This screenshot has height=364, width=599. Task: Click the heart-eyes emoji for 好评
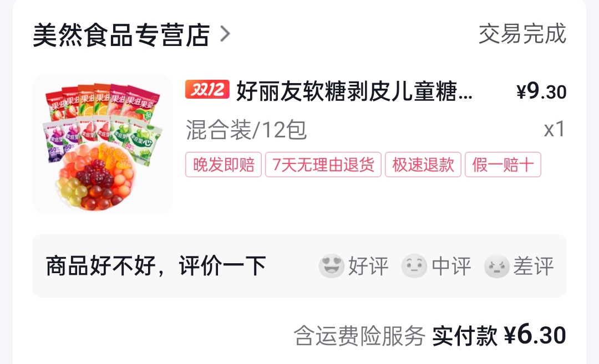tap(331, 266)
